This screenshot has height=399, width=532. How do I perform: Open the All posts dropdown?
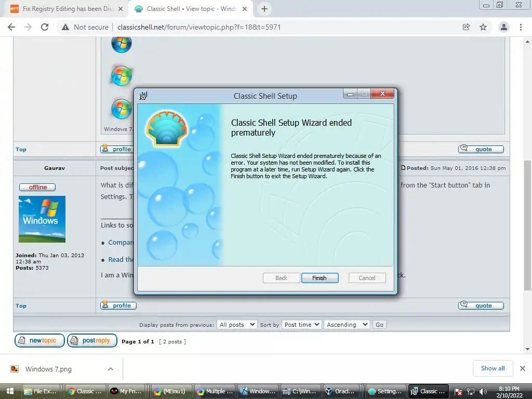tap(237, 325)
